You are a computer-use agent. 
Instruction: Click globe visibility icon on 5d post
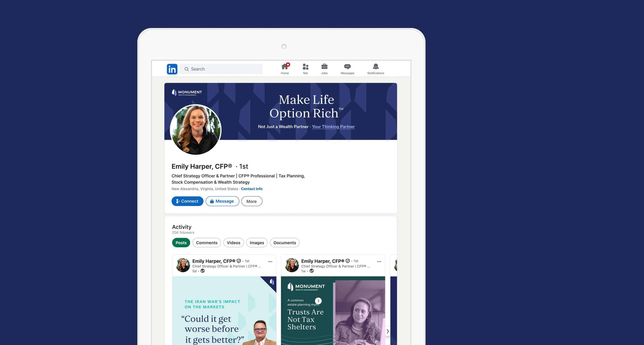point(203,271)
